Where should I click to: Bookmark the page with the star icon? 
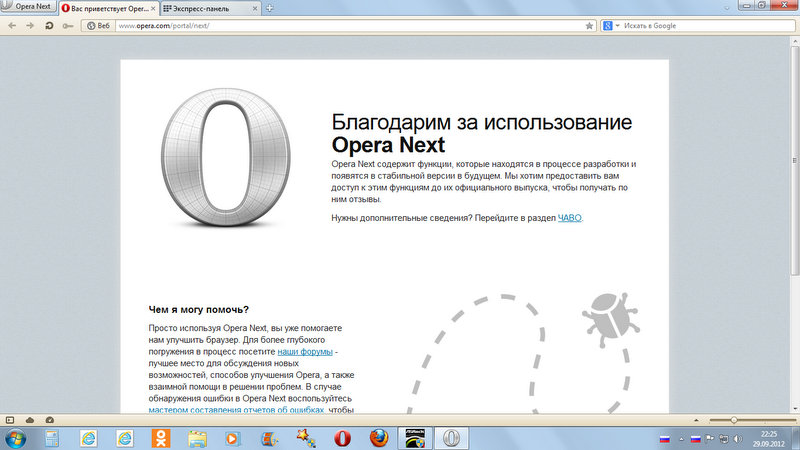click(589, 26)
